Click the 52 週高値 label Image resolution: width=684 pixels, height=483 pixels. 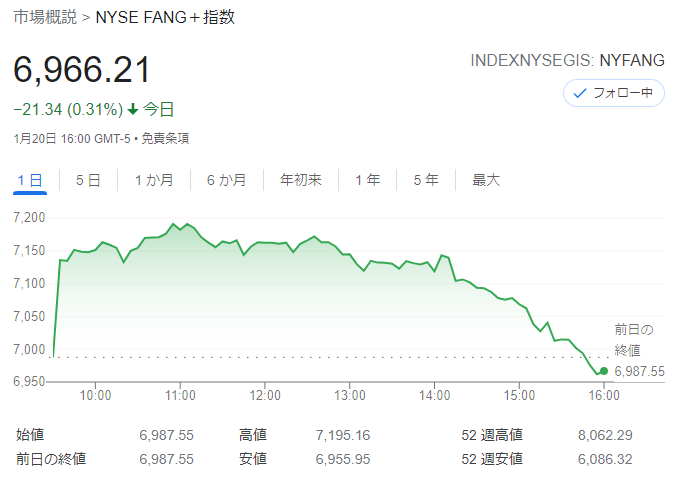click(492, 435)
